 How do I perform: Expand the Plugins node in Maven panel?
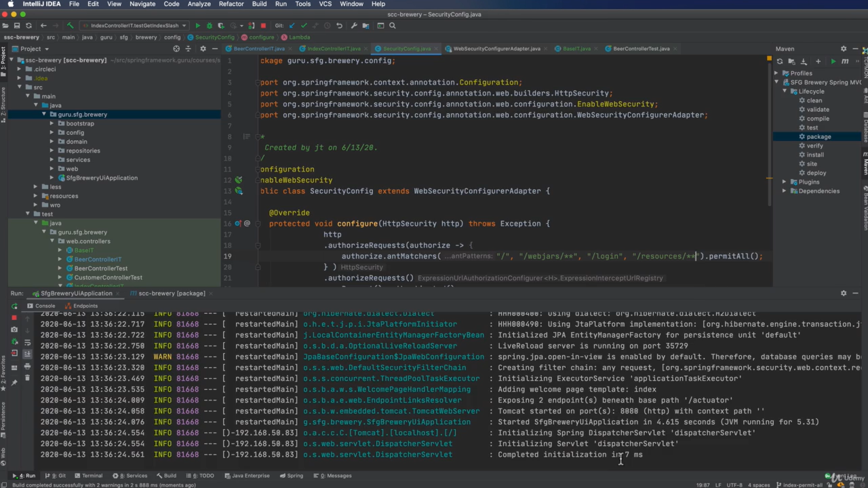785,182
